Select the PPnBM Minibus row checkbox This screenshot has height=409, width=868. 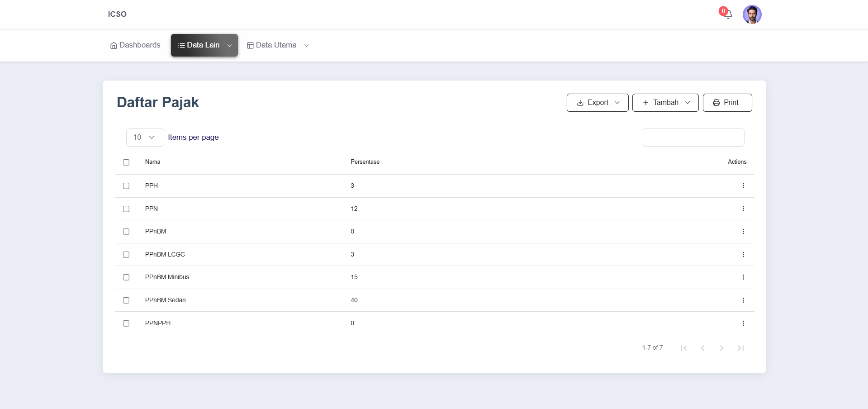[x=126, y=277]
